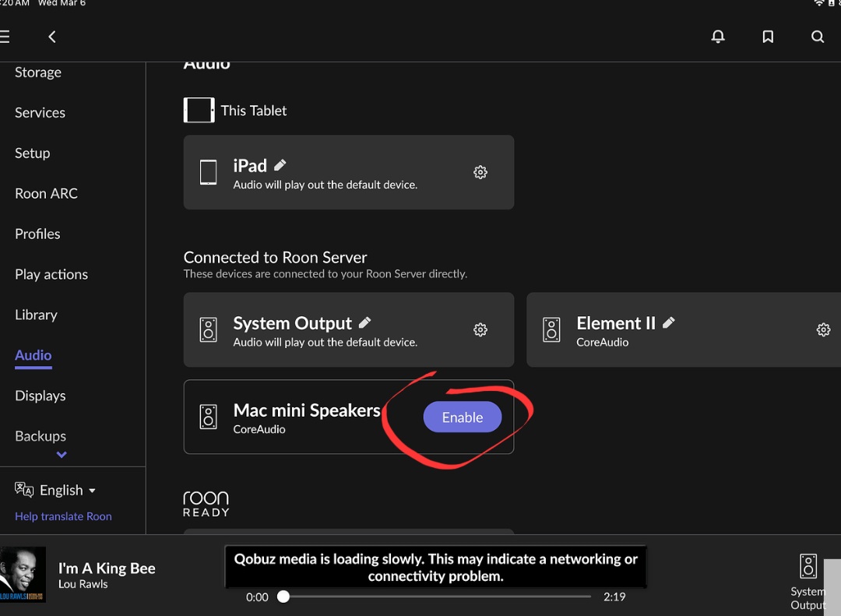Open Profiles settings
Image resolution: width=841 pixels, height=616 pixels.
pyautogui.click(x=37, y=234)
